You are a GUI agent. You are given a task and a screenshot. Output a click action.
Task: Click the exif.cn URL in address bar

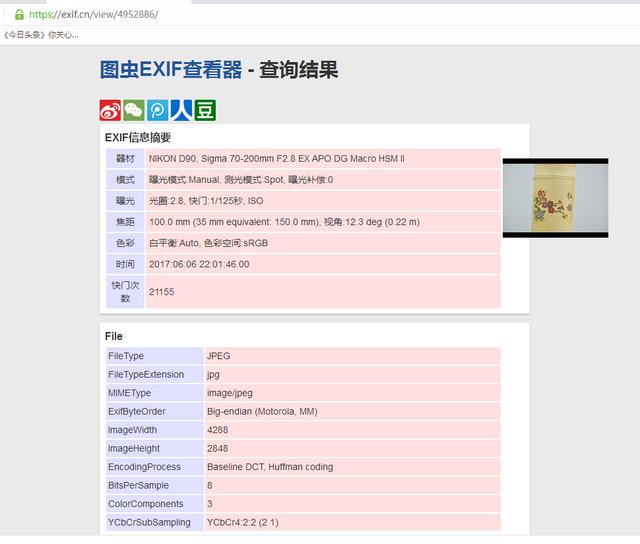(93, 15)
